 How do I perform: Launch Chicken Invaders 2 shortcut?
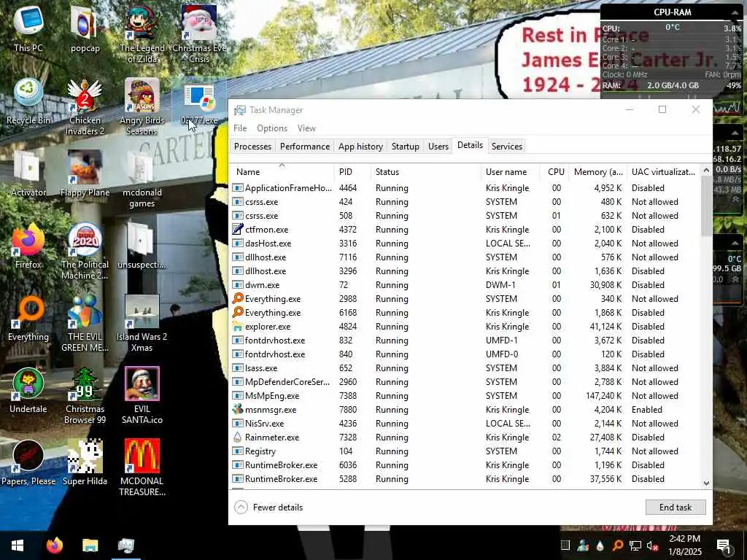pos(85,106)
